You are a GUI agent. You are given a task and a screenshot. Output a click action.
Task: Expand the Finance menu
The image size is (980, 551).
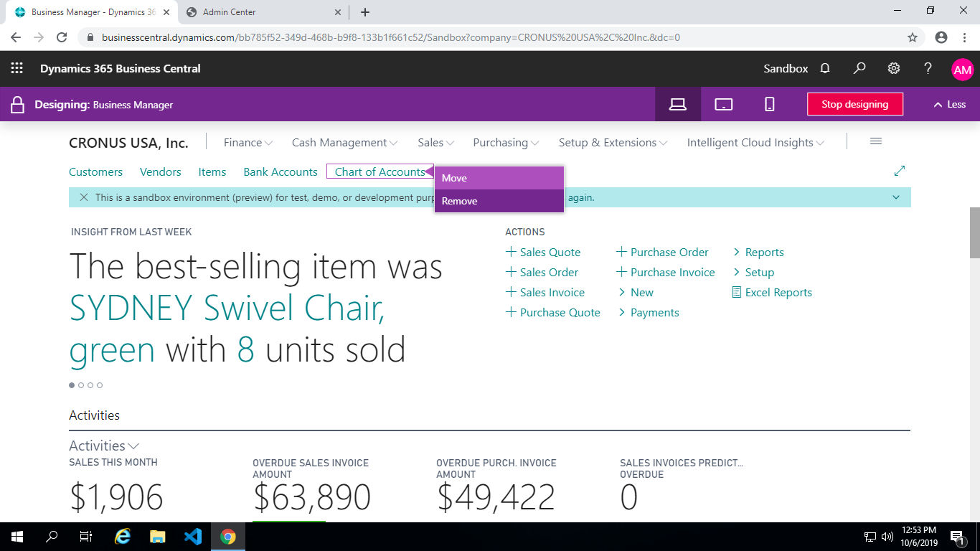click(x=248, y=143)
